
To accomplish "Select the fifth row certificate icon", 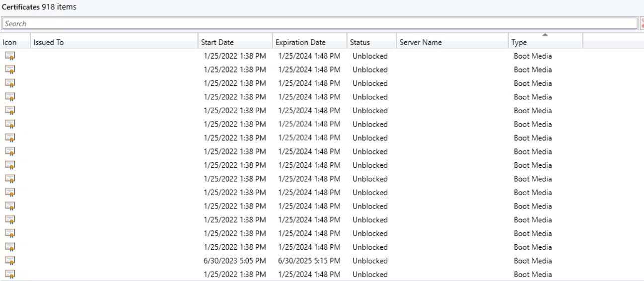I will coord(10,111).
